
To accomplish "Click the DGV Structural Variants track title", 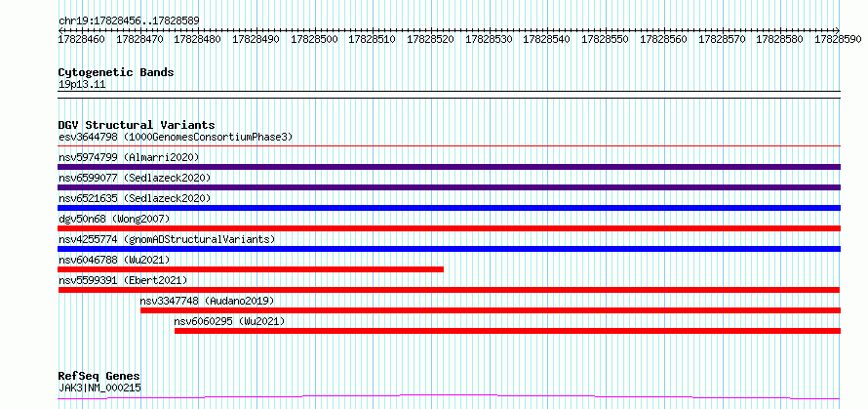I will (137, 125).
